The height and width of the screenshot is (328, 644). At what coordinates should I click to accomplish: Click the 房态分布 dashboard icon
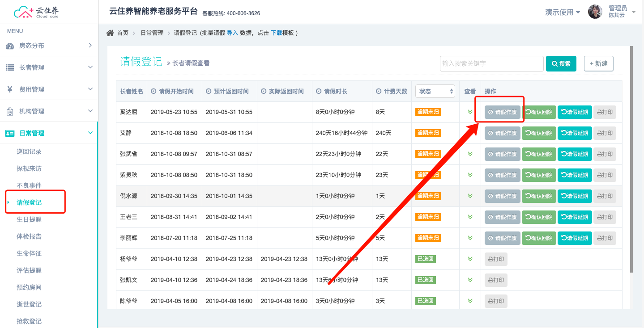(x=10, y=46)
